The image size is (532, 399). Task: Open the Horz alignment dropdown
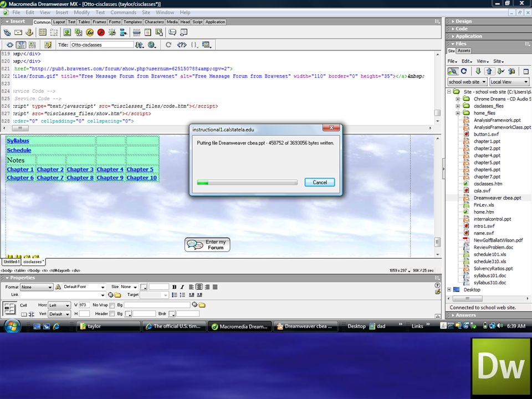(59, 305)
